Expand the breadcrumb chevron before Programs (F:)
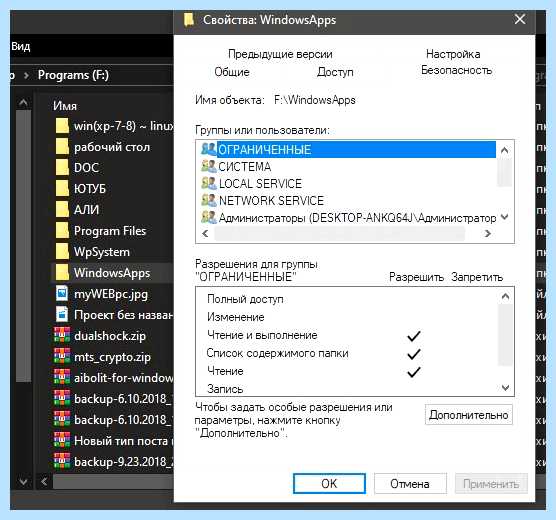This screenshot has width=556, height=520. click(x=26, y=75)
